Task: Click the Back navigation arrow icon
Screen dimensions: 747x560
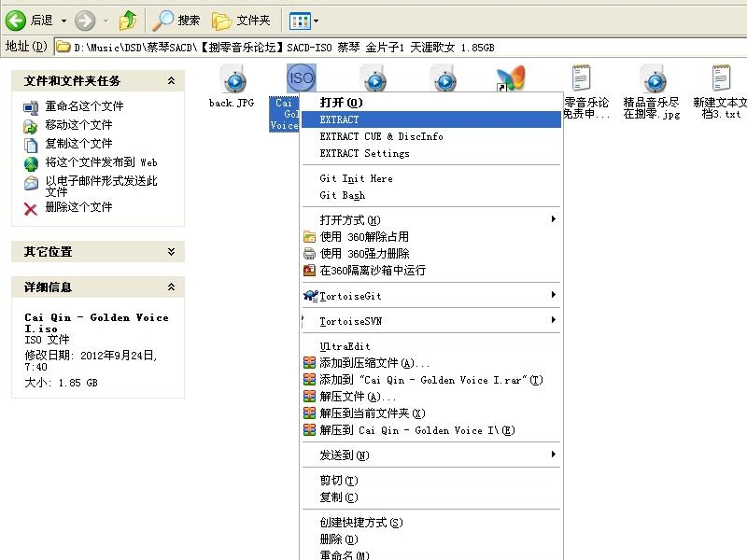Action: coord(16,20)
